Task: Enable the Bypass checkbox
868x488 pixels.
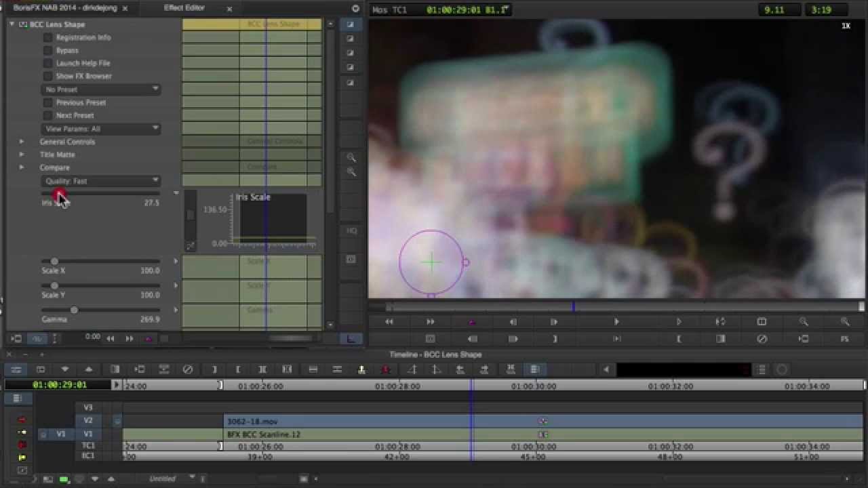Action: (48, 50)
